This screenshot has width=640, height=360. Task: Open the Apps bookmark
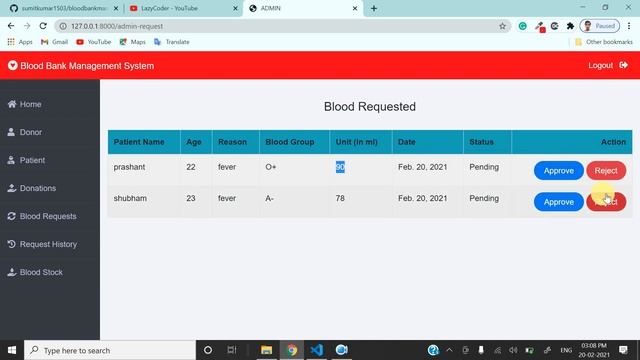pyautogui.click(x=20, y=42)
